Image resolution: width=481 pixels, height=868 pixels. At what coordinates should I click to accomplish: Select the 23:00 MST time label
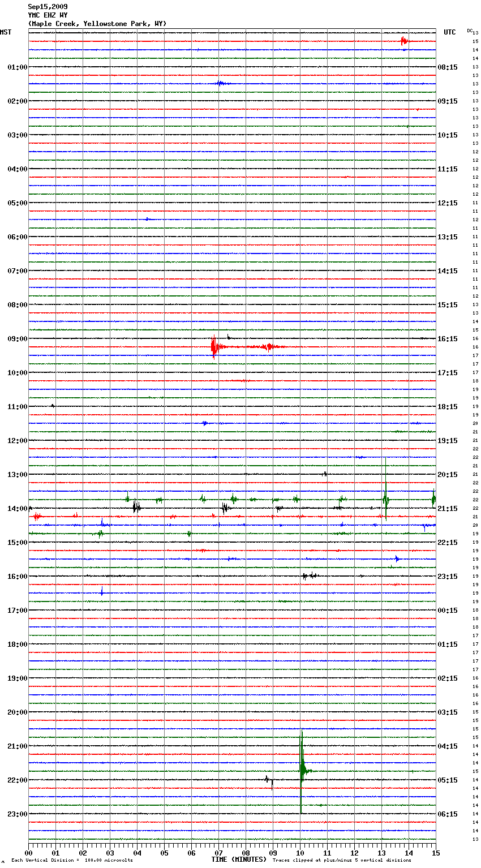point(17,814)
